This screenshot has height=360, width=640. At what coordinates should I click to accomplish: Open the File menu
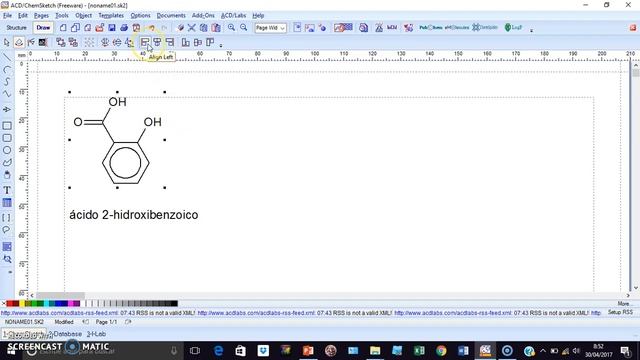(x=7, y=16)
